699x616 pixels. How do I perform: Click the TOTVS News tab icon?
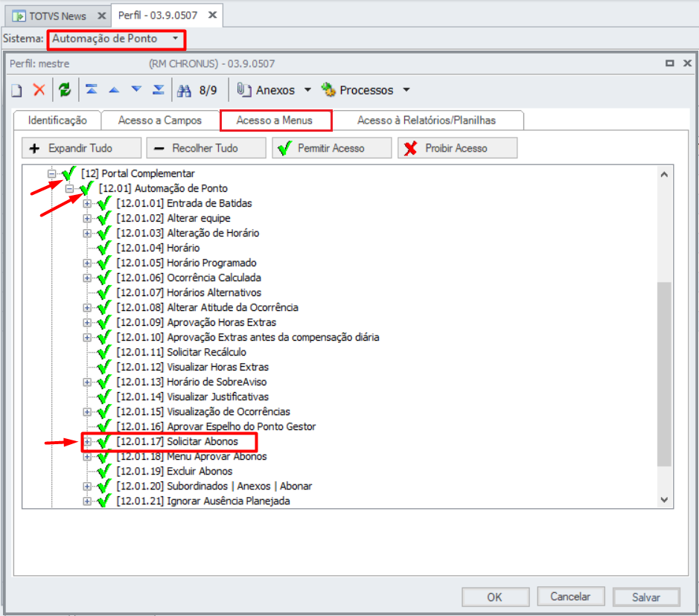19,16
